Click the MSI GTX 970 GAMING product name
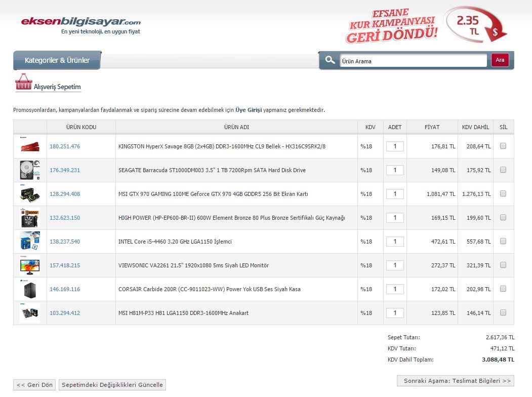532x397 pixels. (213, 194)
